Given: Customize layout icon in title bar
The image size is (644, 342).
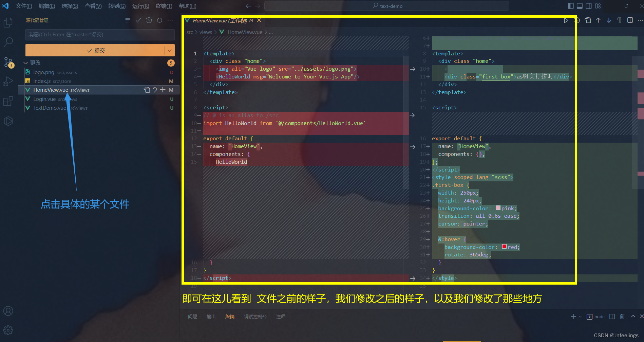Looking at the screenshot, I should pos(598,6).
